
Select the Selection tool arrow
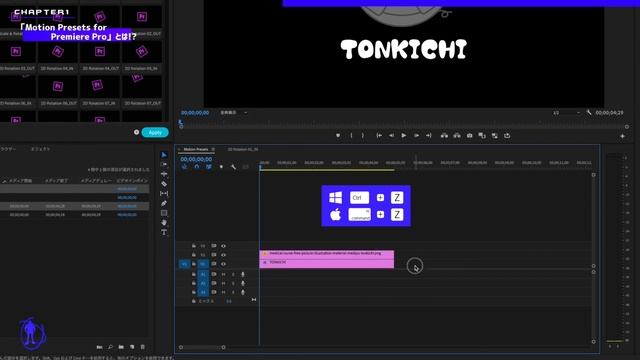tap(164, 155)
